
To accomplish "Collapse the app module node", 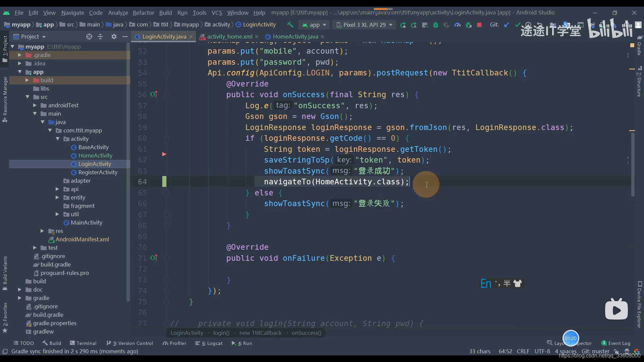I will [19, 72].
